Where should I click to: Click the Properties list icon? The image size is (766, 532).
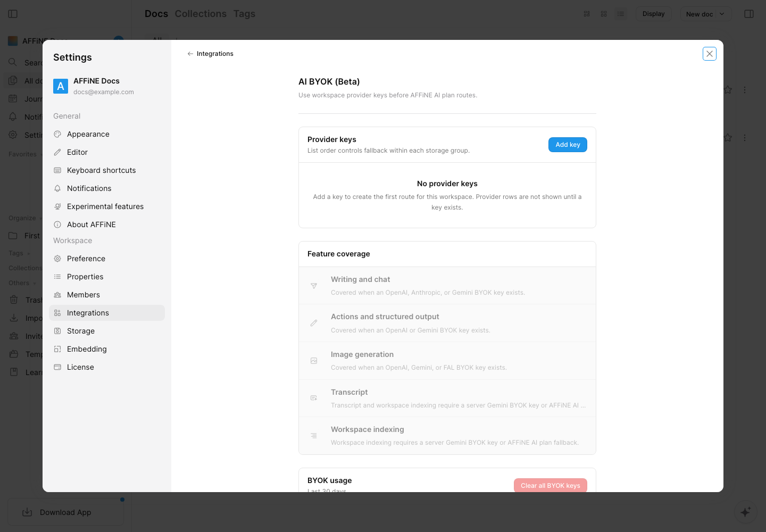click(x=57, y=277)
